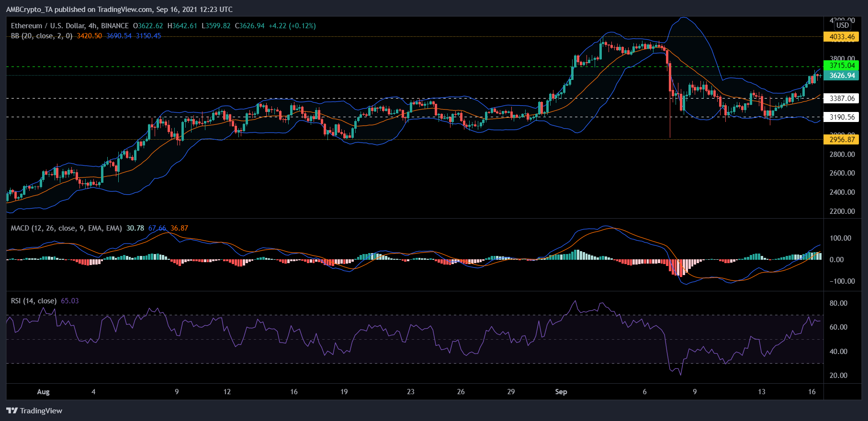
Task: Click the MACD histogram value 30.78
Action: click(x=135, y=228)
